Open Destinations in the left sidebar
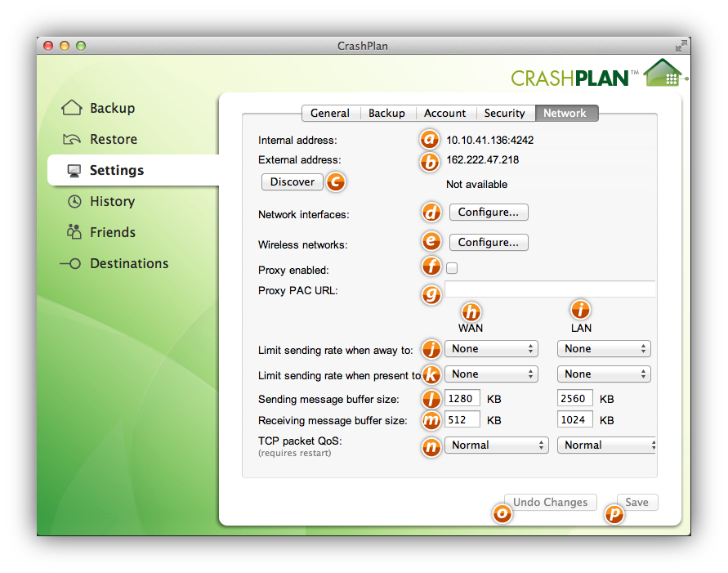This screenshot has width=728, height=573. tap(129, 263)
